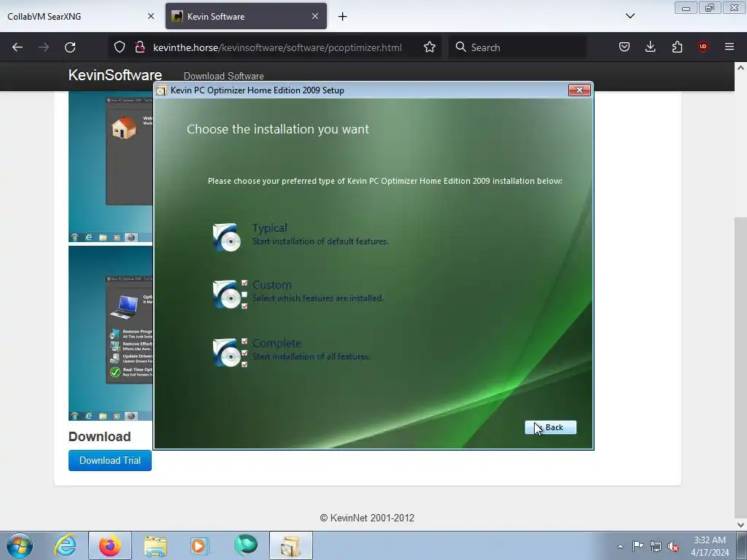Open the muted volume tray icon

pyautogui.click(x=673, y=546)
